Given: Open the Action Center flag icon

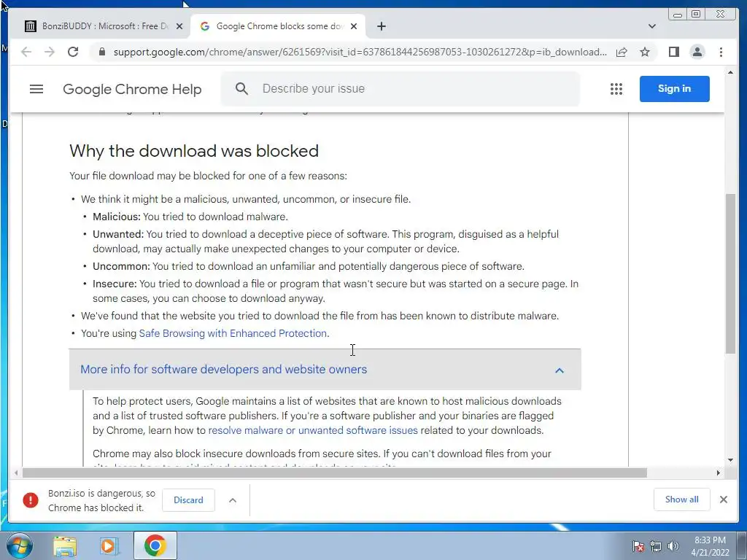Looking at the screenshot, I should [638, 546].
